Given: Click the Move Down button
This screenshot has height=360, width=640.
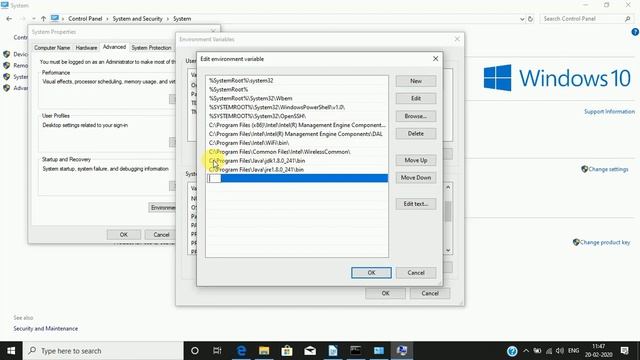Looking at the screenshot, I should (416, 178).
